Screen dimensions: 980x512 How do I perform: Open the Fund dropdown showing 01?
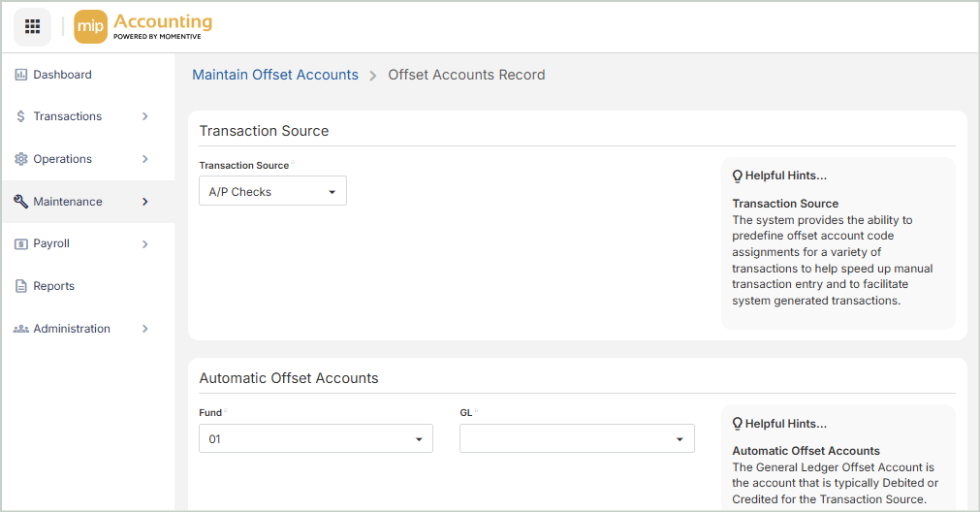(315, 439)
